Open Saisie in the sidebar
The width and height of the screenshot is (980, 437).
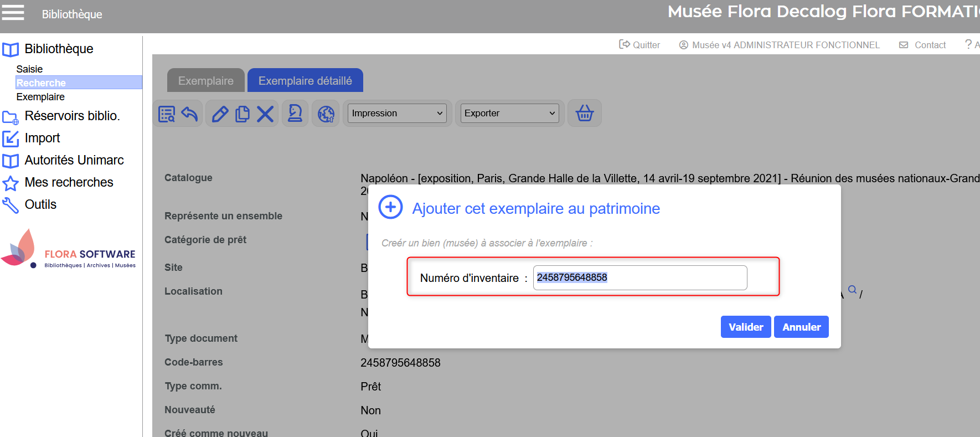[29, 69]
